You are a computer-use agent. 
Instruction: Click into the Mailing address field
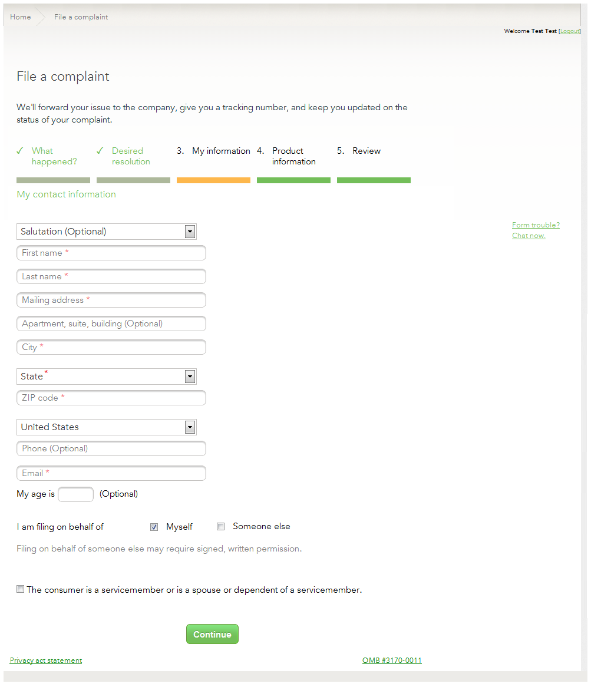[111, 300]
